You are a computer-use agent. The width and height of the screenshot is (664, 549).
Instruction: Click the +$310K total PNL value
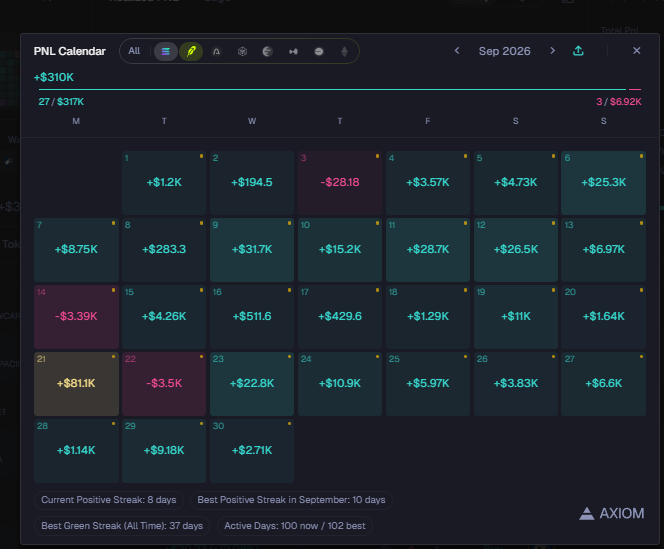coord(54,77)
